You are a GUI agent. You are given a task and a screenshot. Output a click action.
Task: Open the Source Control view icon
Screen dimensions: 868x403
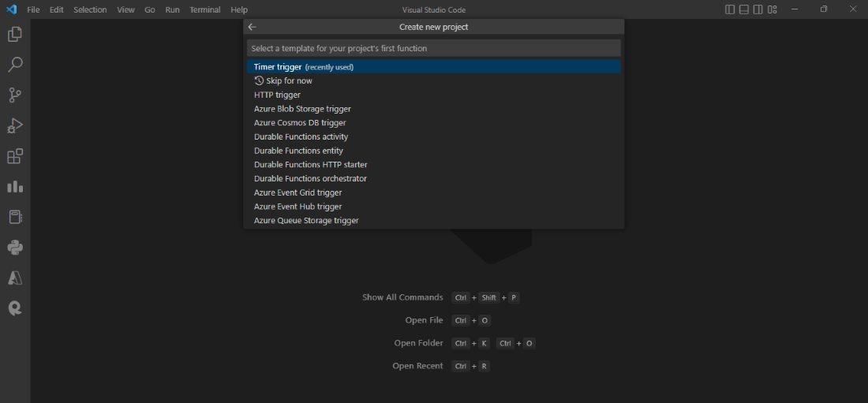[15, 95]
